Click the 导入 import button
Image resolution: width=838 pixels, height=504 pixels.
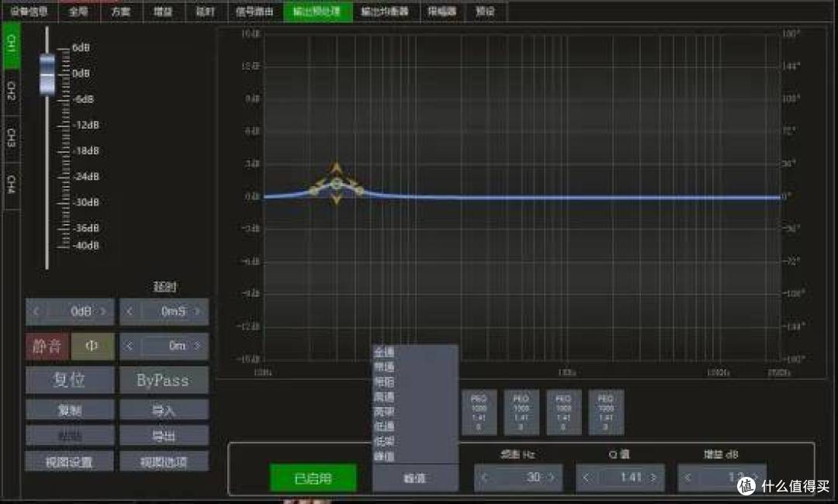tap(164, 410)
